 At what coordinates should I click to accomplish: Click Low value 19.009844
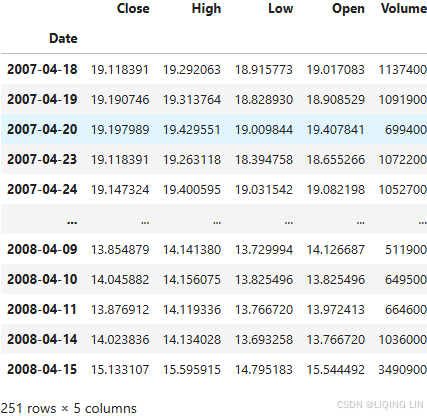264,130
